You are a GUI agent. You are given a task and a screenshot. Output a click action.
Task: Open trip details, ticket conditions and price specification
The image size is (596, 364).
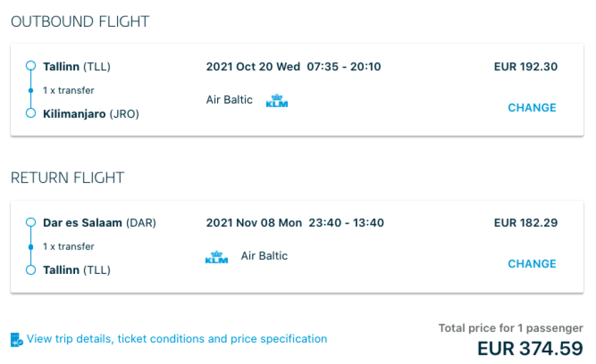tap(177, 339)
